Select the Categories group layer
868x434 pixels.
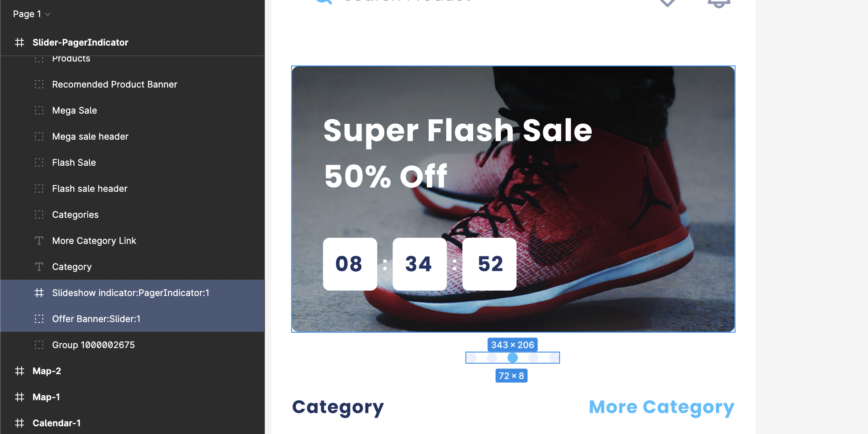point(132,215)
